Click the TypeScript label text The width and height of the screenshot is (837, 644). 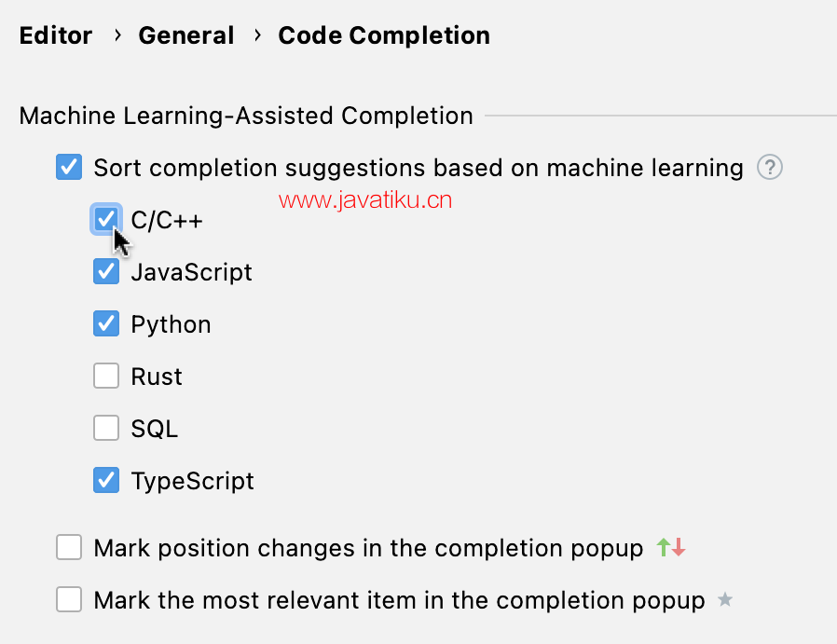click(x=192, y=481)
